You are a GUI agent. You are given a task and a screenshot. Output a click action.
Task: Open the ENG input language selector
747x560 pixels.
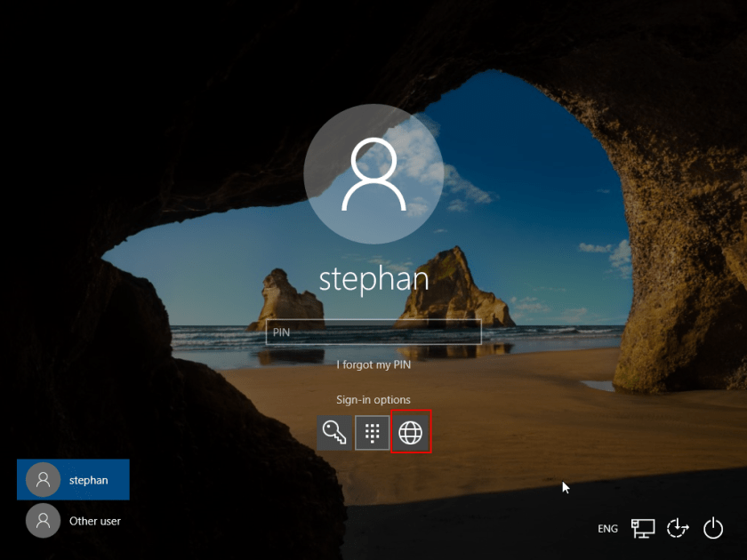click(x=607, y=529)
